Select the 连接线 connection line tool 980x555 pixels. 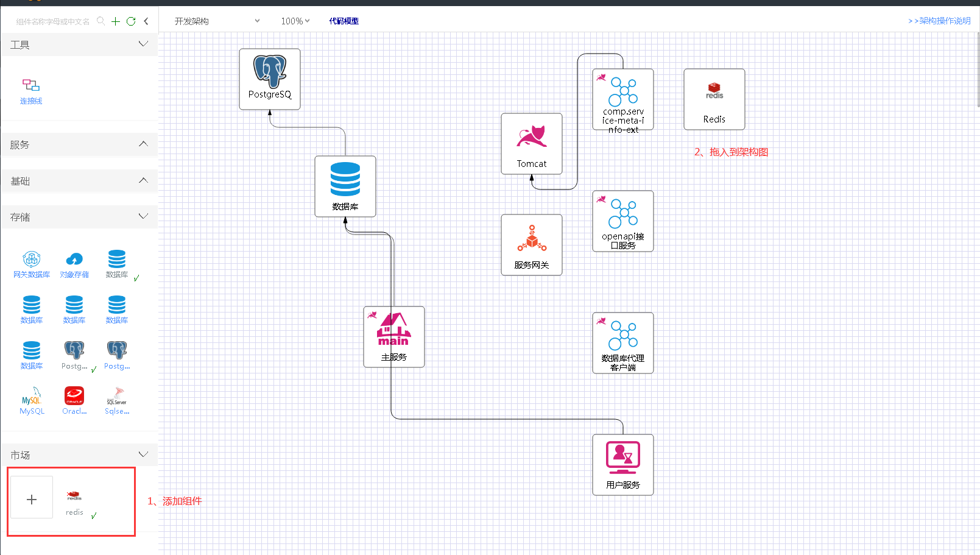click(x=31, y=91)
